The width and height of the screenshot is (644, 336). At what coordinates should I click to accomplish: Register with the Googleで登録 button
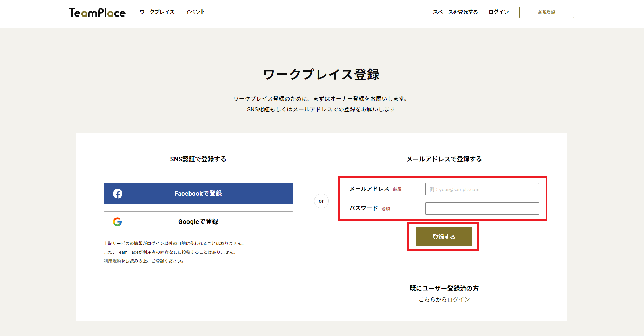(x=198, y=222)
